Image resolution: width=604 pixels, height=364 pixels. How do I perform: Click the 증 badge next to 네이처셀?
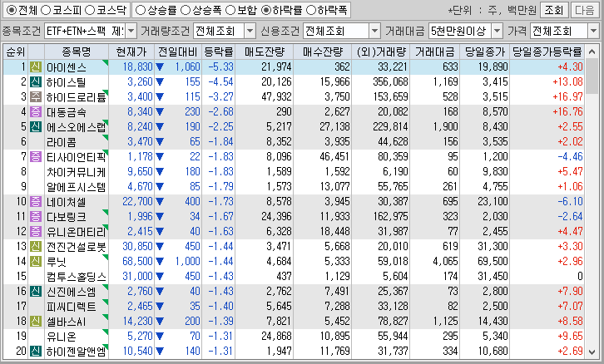36,202
